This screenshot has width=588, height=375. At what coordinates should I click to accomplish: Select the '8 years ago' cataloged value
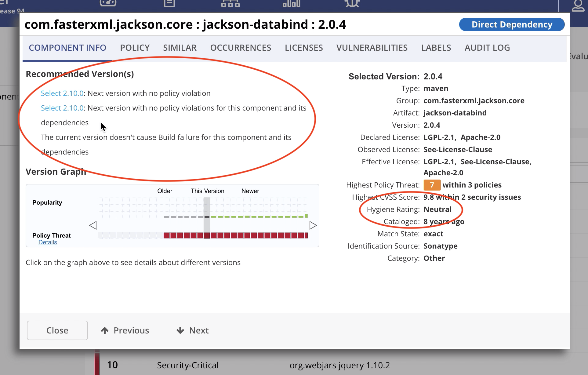[x=444, y=222]
